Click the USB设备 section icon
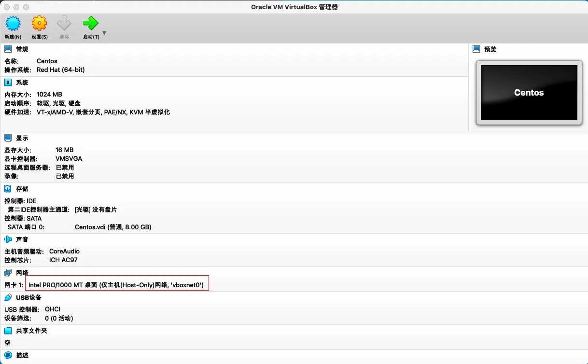This screenshot has height=364, width=588. [7, 297]
